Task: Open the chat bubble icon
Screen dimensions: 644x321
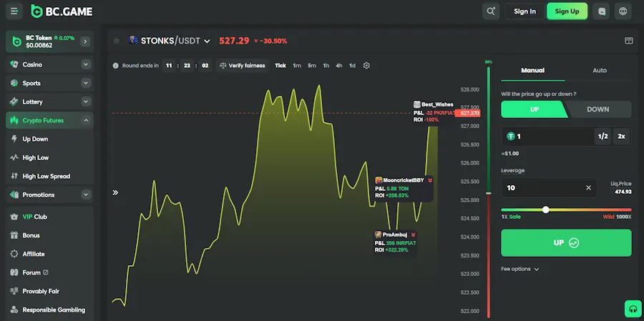Action: click(x=602, y=11)
